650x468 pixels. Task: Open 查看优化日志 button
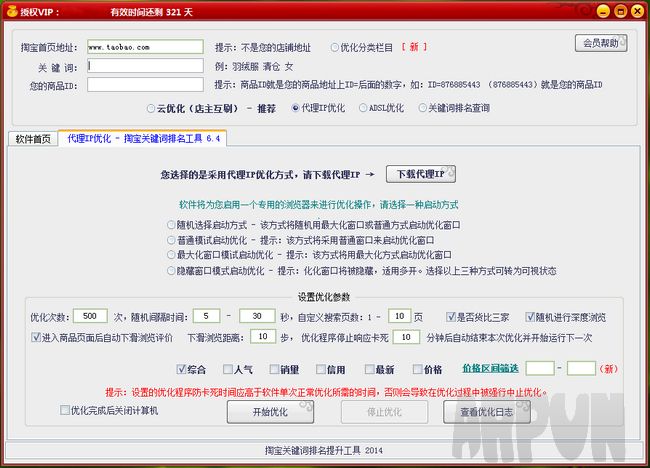487,412
